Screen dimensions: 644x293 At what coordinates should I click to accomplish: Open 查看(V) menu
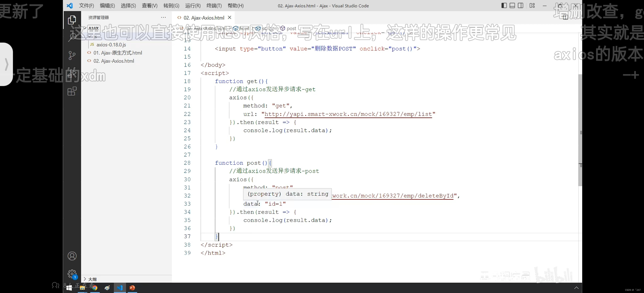click(149, 5)
